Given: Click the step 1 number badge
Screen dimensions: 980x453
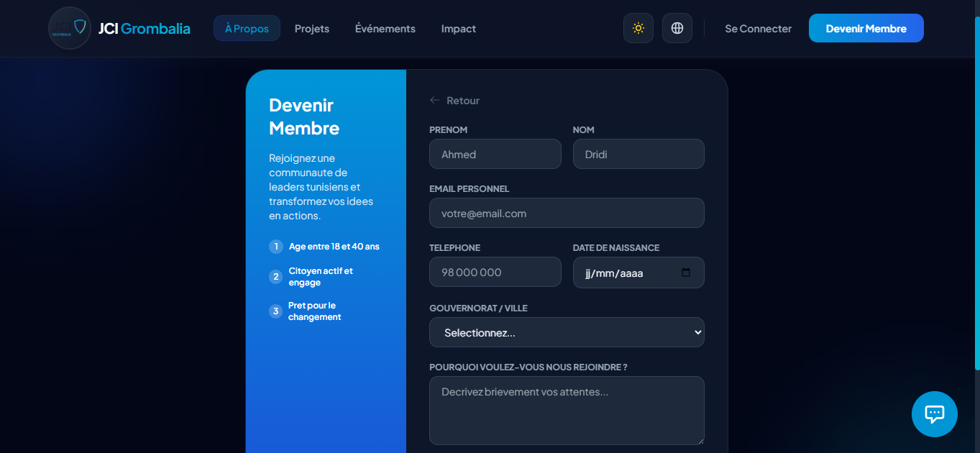Looking at the screenshot, I should [276, 247].
